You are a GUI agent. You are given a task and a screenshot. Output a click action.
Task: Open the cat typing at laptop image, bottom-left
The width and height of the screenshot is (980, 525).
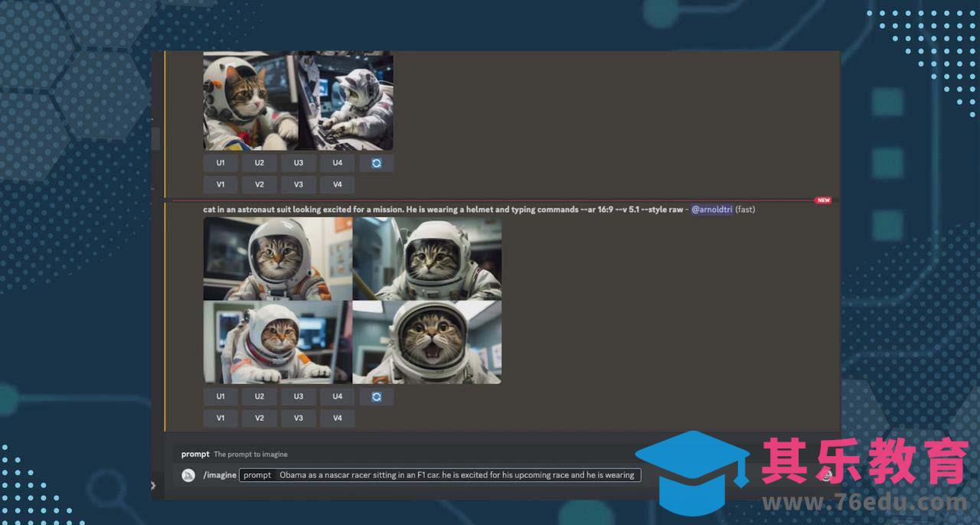click(277, 342)
